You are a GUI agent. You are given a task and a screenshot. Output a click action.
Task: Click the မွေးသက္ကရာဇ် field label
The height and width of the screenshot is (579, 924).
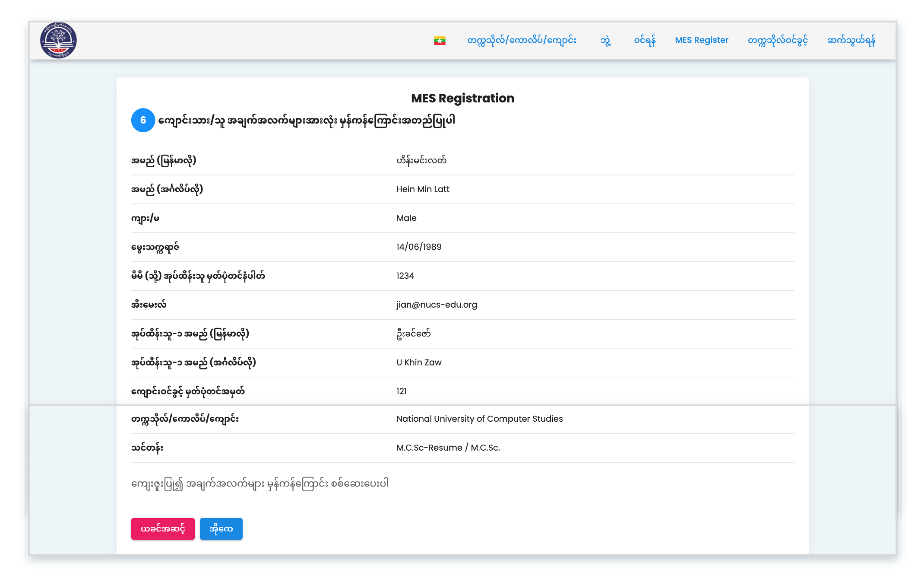155,247
